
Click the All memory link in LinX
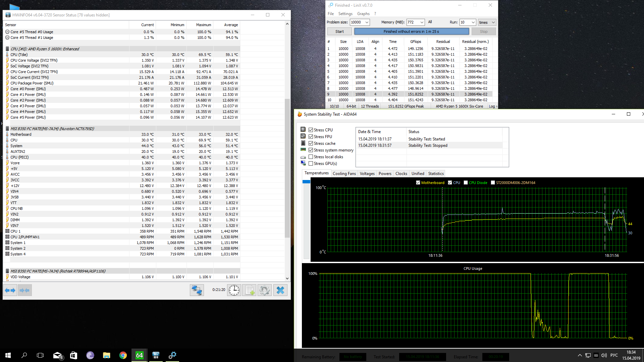[430, 22]
